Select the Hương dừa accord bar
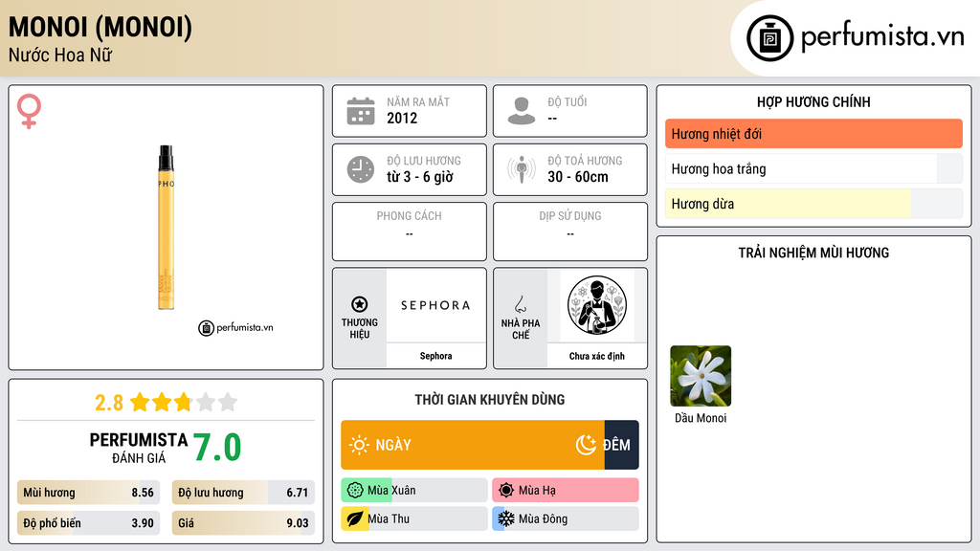 813,204
